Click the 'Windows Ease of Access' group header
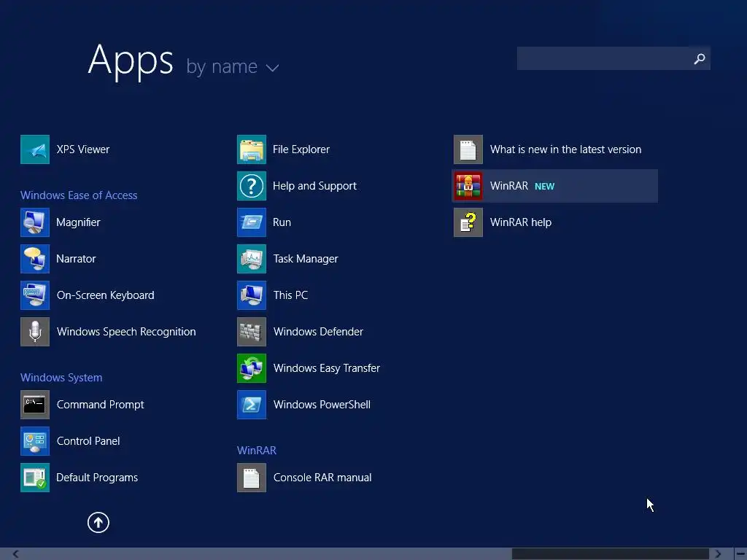747x560 pixels. pyautogui.click(x=79, y=195)
